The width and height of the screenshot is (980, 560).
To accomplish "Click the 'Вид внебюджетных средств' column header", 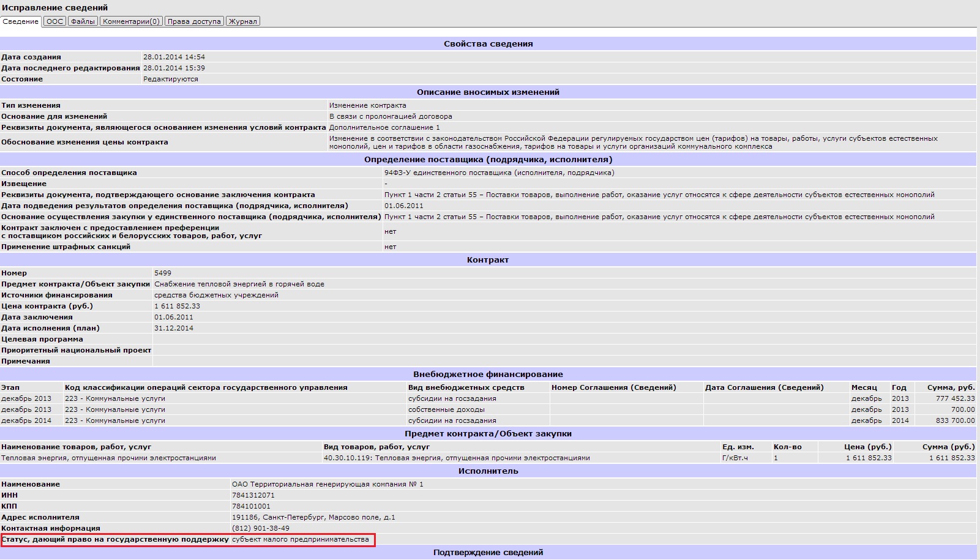I will coord(466,388).
